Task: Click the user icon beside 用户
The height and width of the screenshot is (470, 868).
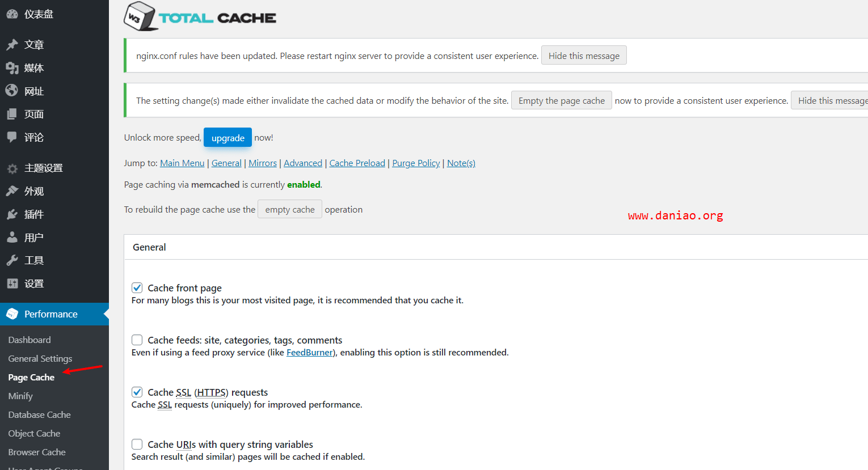Action: click(x=12, y=238)
